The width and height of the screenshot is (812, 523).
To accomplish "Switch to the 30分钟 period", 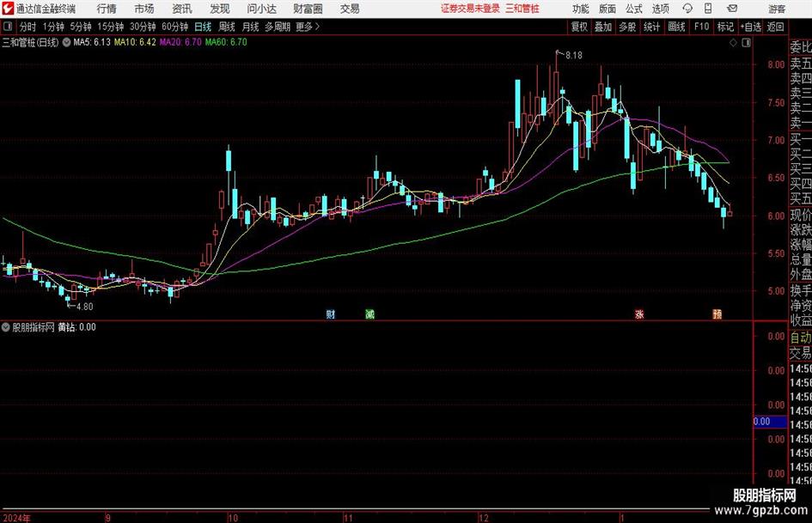I will tap(143, 27).
